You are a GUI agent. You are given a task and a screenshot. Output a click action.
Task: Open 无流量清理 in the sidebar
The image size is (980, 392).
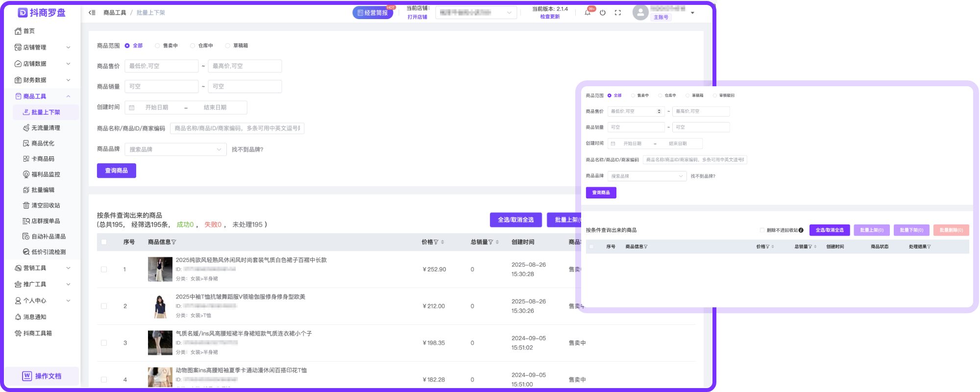(x=46, y=128)
